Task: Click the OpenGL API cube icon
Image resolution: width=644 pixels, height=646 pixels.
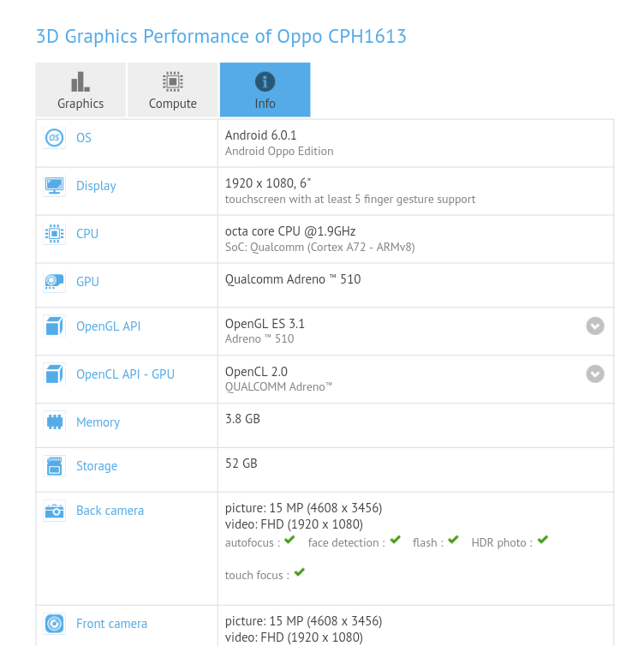Action: [x=54, y=326]
